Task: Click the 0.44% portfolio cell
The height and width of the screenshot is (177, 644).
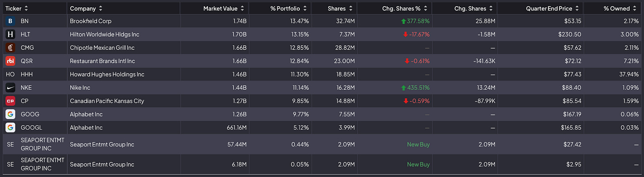Action: tap(301, 144)
